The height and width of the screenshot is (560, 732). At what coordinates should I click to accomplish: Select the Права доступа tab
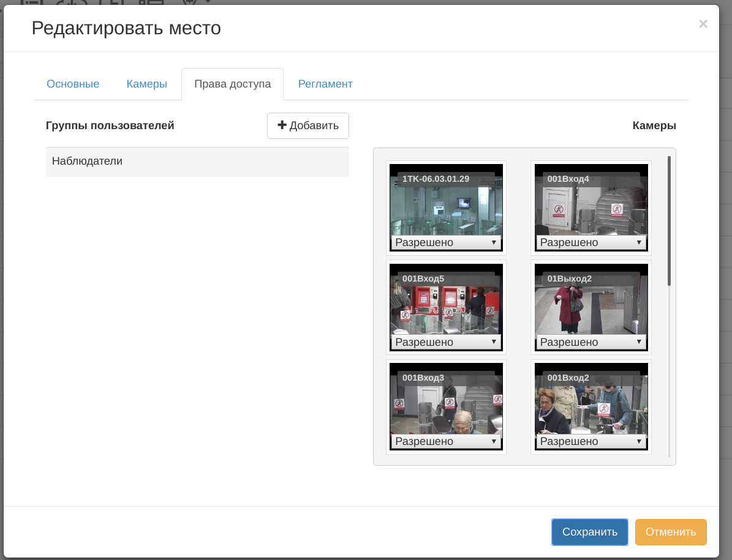[x=233, y=84]
